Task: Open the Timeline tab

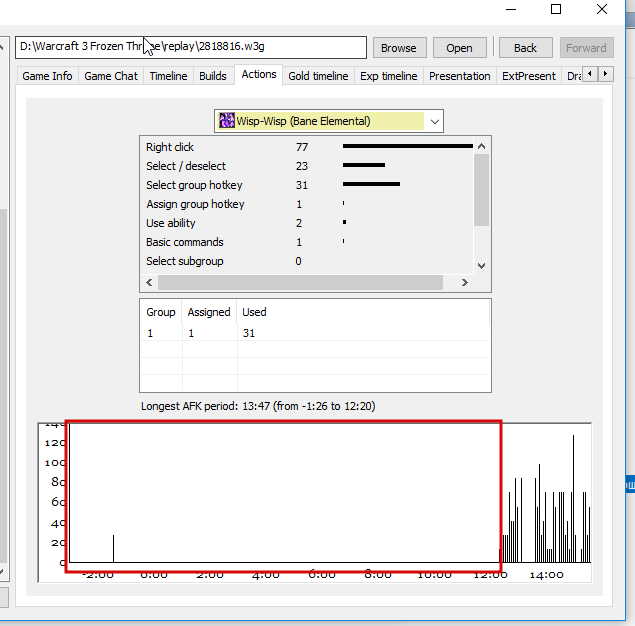Action: coord(168,76)
